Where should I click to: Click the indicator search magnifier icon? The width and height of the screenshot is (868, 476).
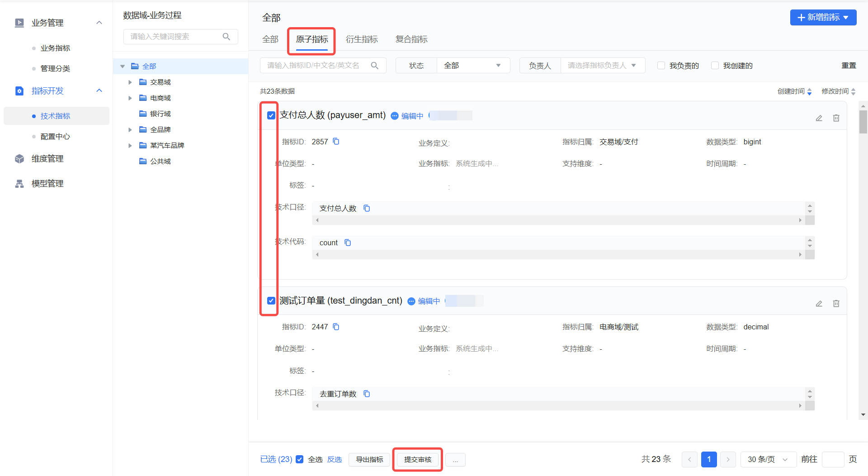(x=374, y=66)
